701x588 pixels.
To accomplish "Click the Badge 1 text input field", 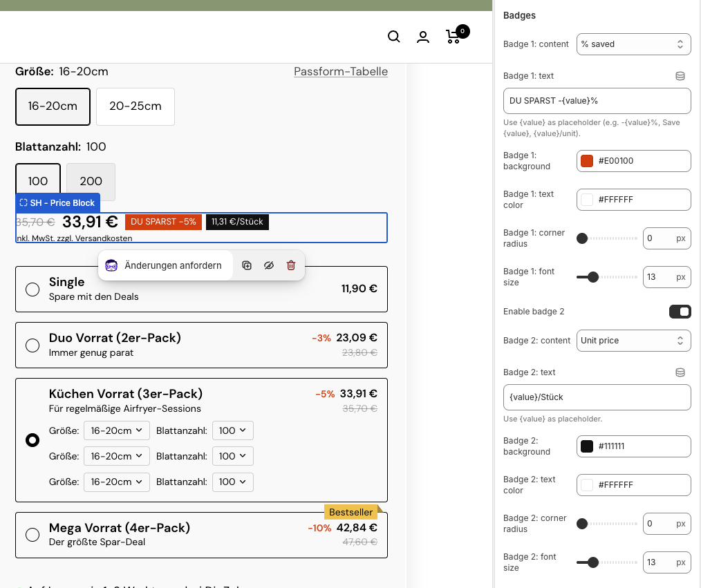I will (x=597, y=101).
